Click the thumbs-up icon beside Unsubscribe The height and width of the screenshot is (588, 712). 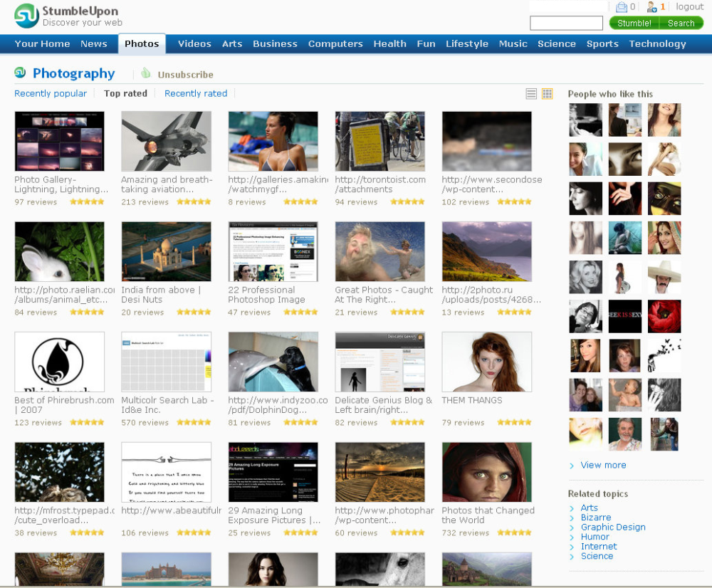tap(146, 73)
